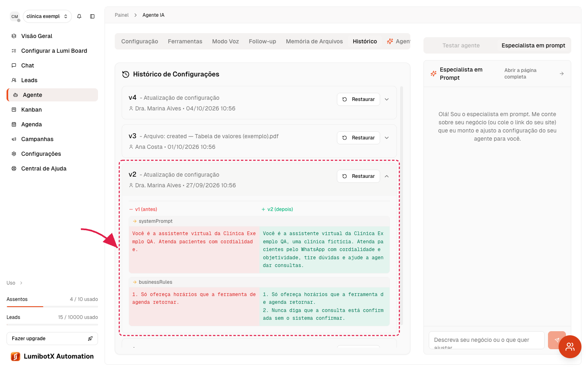Open Visão Geral in sidebar
The width and height of the screenshot is (588, 368).
52,36
